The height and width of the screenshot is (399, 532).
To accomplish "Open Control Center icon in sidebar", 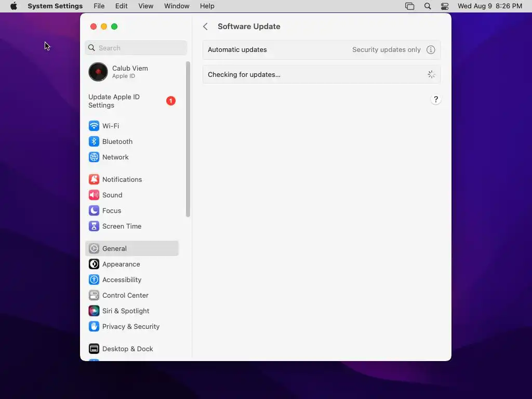I will pyautogui.click(x=94, y=296).
